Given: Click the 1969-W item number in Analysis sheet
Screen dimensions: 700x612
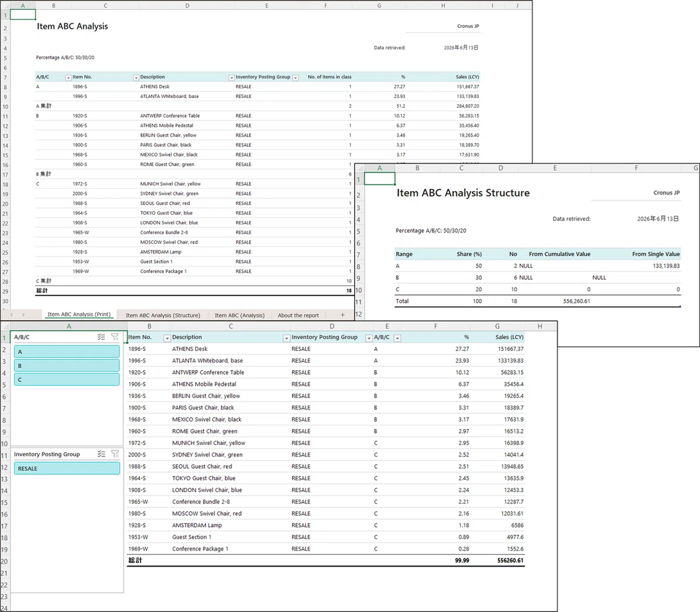Looking at the screenshot, I should click(x=138, y=549).
